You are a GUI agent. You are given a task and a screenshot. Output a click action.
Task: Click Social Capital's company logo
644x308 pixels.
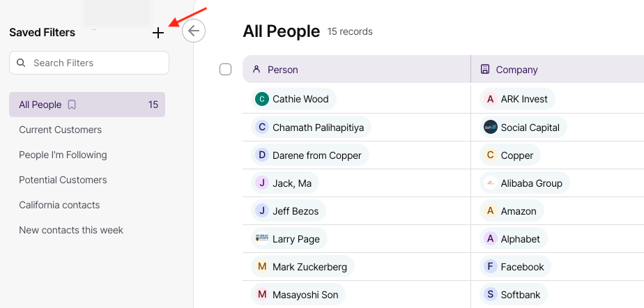pos(491,128)
